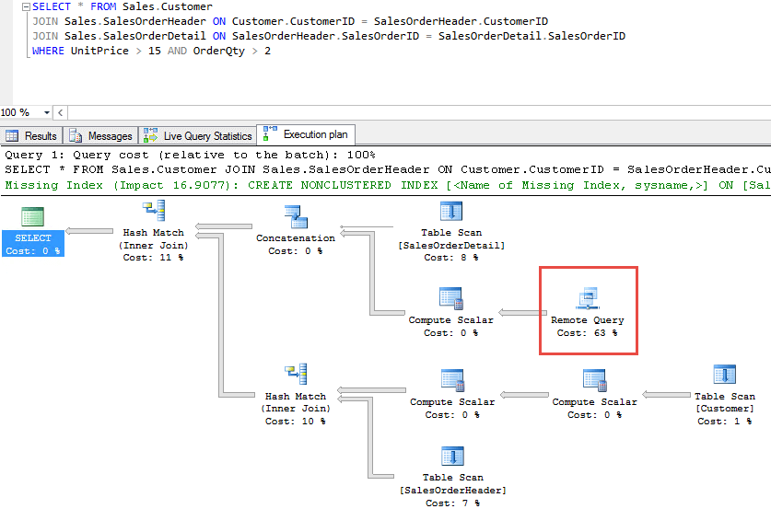Select the SalesOrderDetail Table Scan icon
This screenshot has width=771, height=532.
point(450,212)
